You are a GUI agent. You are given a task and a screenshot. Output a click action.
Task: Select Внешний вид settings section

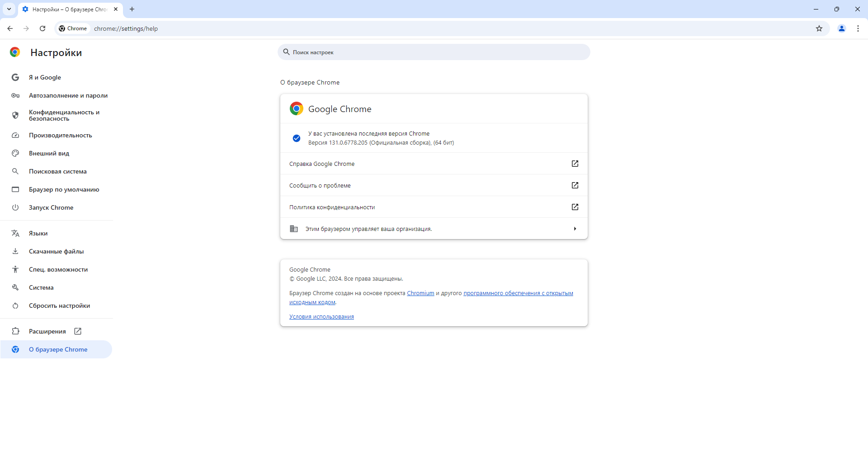tap(49, 153)
